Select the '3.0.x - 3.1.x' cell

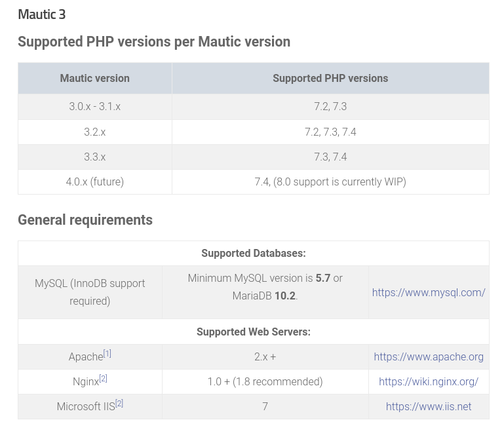coord(95,106)
